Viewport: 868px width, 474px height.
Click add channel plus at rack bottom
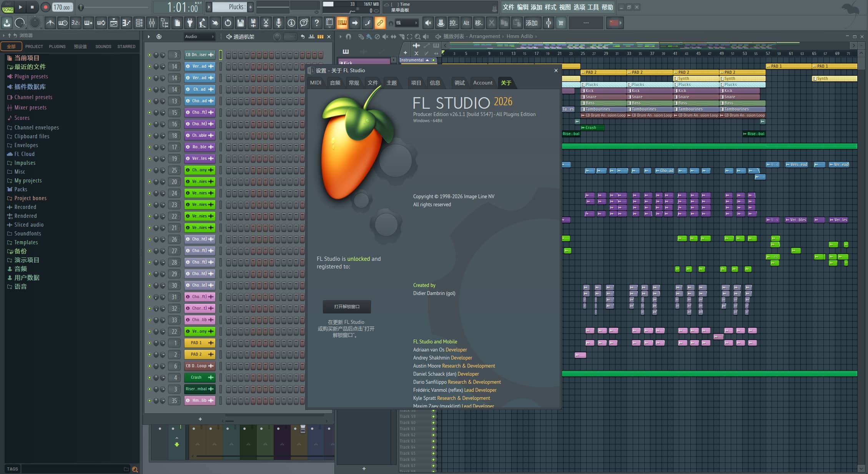coord(200,419)
